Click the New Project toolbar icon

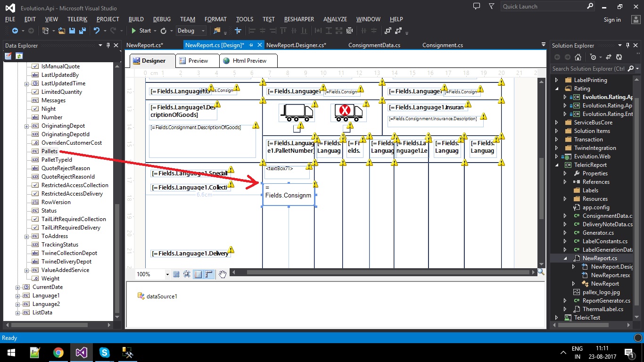coord(46,31)
